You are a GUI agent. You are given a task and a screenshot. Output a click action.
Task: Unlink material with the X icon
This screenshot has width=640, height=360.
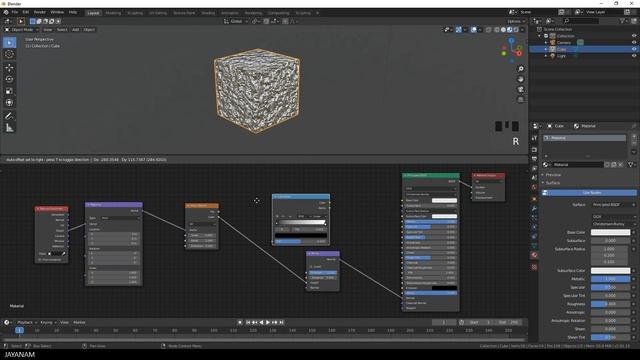pos(620,164)
